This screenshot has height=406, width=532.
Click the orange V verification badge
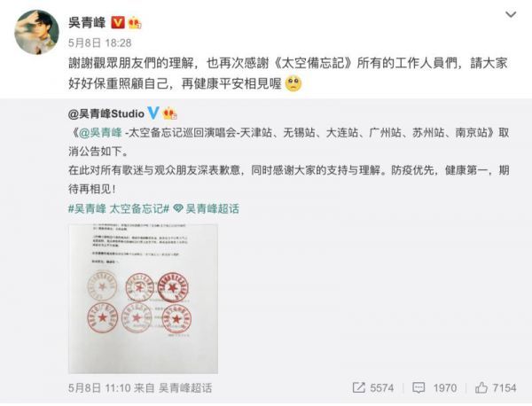pos(118,23)
